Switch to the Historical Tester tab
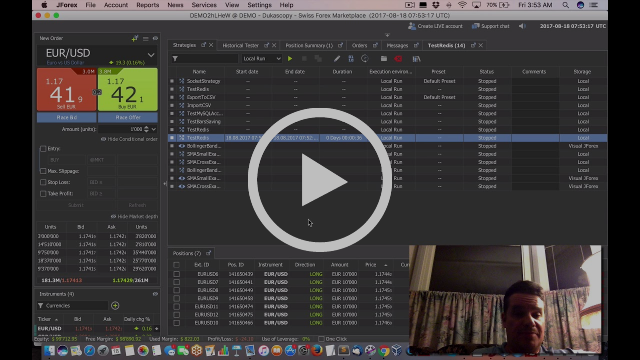Viewport: 640px width, 360px height. pyautogui.click(x=240, y=45)
